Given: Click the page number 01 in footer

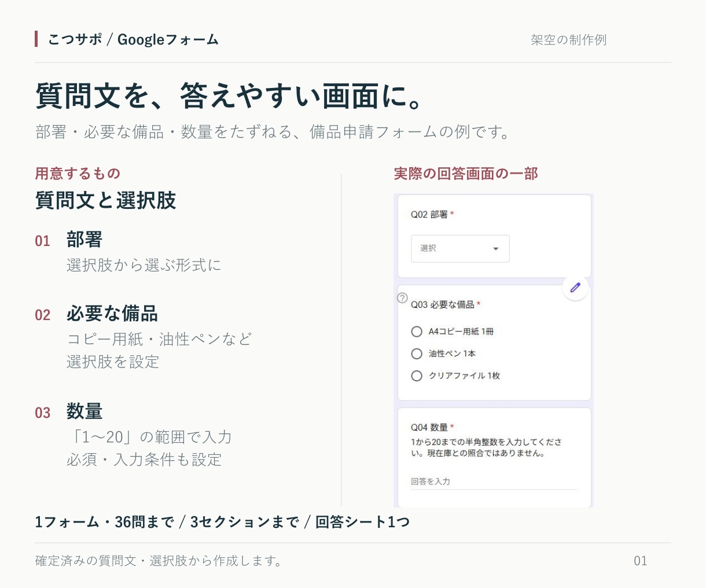Looking at the screenshot, I should (x=640, y=561).
